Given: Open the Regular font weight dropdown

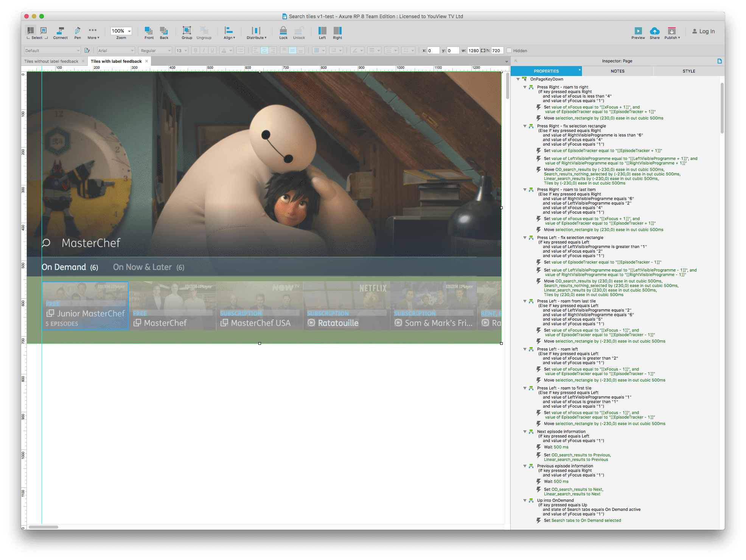Looking at the screenshot, I should point(155,50).
